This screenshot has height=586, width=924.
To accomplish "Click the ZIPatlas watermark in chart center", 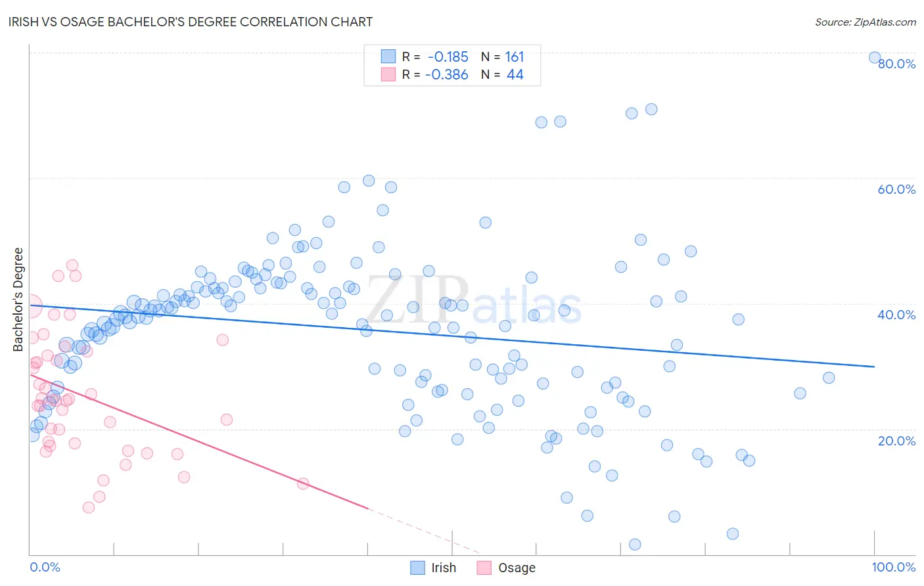I will pyautogui.click(x=473, y=300).
